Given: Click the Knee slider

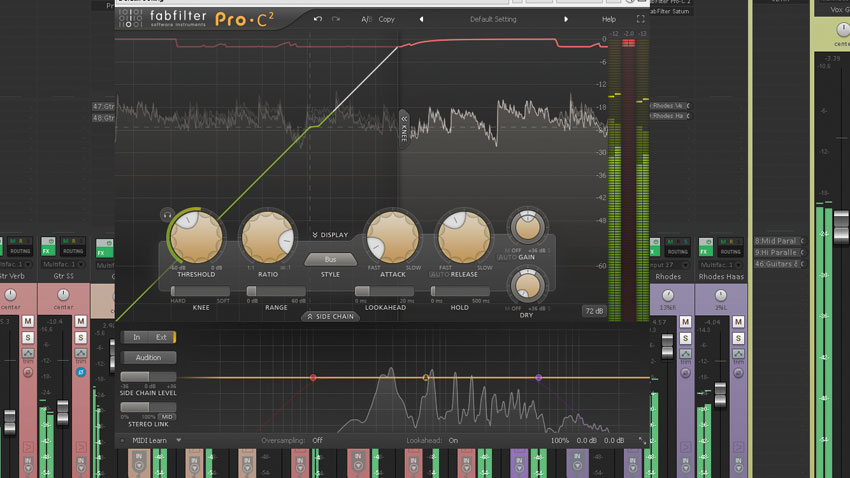Looking at the screenshot, I should pos(200,292).
